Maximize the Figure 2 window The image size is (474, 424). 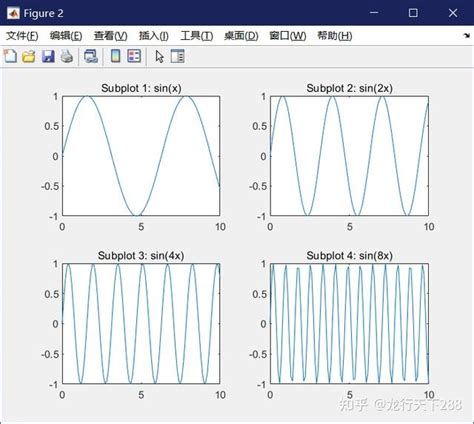413,13
